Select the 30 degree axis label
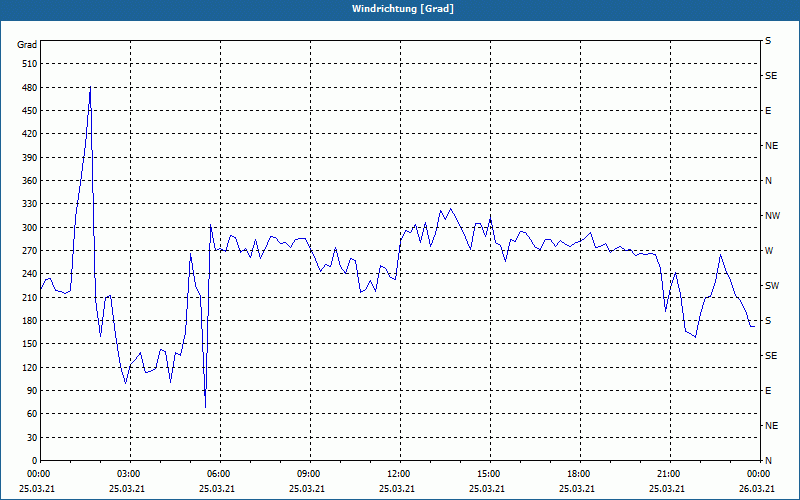Screen dimensions: 800x500 tap(32, 437)
